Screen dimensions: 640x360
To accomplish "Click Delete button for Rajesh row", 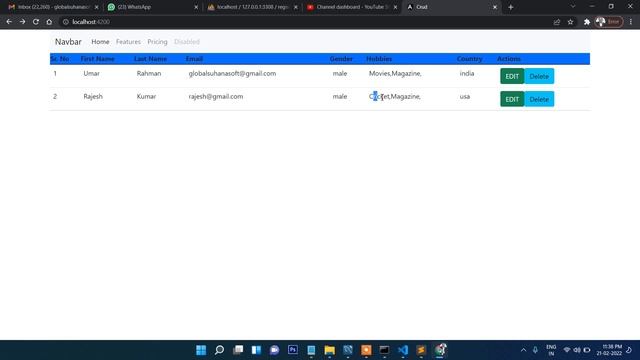I will tap(539, 99).
